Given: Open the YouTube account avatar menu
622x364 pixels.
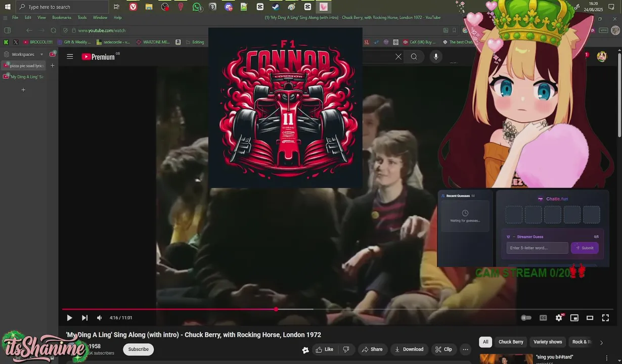Looking at the screenshot, I should pos(601,57).
